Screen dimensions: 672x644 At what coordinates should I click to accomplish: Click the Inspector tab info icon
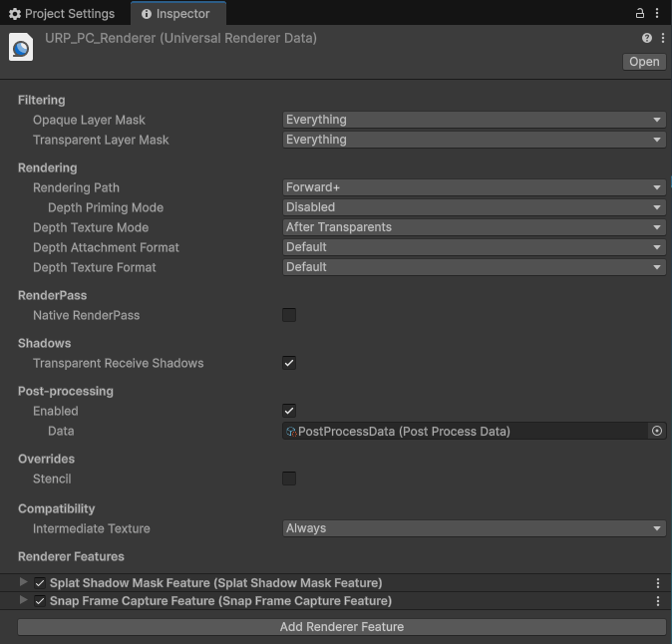tap(147, 14)
